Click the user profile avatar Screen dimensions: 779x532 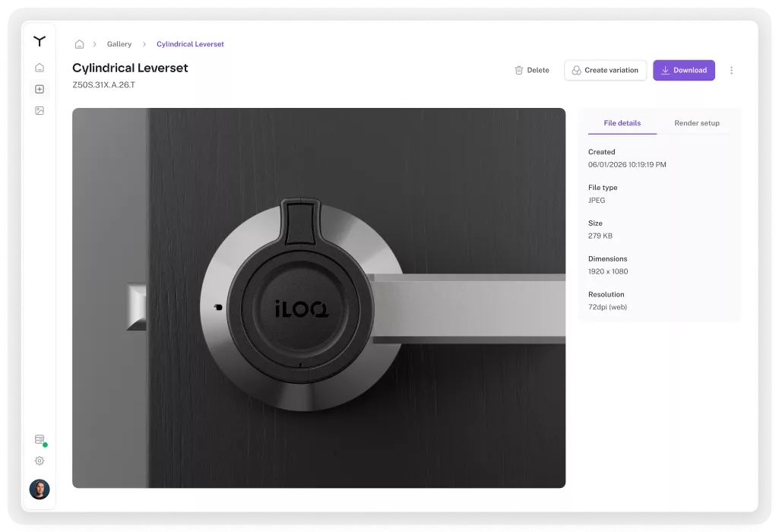(x=40, y=489)
